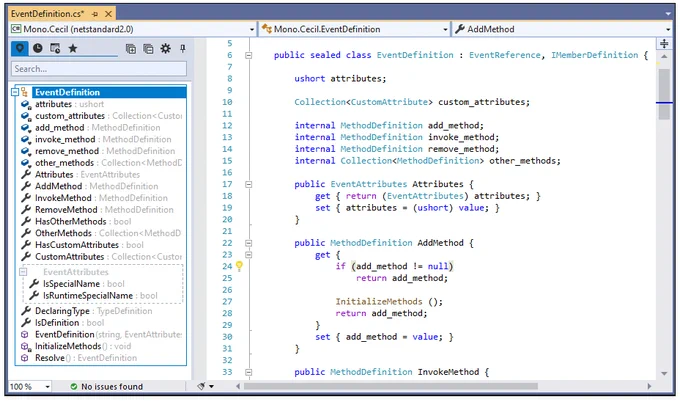Open the Mono.Cecil project dropdown
Viewport: 680px width, 402px height.
(x=132, y=29)
